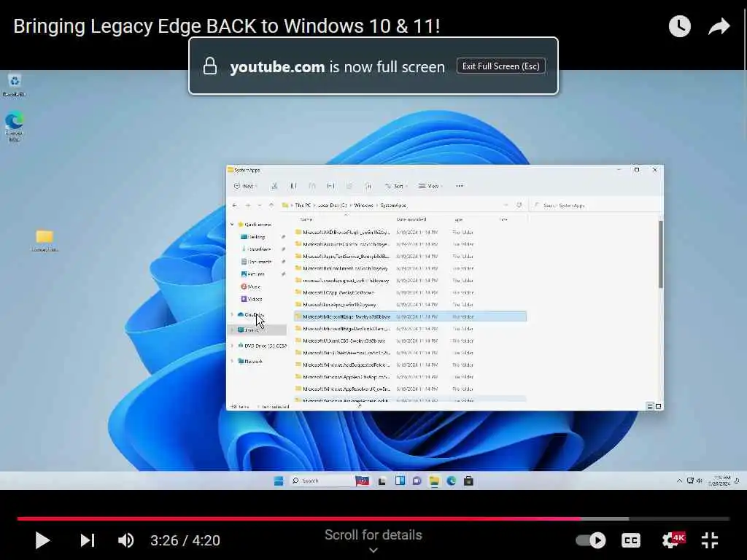Mute the video with the speaker icon
Screen dimensions: 747x560
click(125, 540)
